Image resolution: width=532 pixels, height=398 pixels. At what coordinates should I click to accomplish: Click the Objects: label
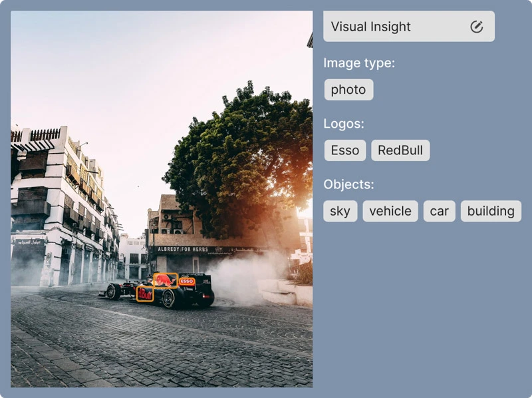pyautogui.click(x=348, y=184)
